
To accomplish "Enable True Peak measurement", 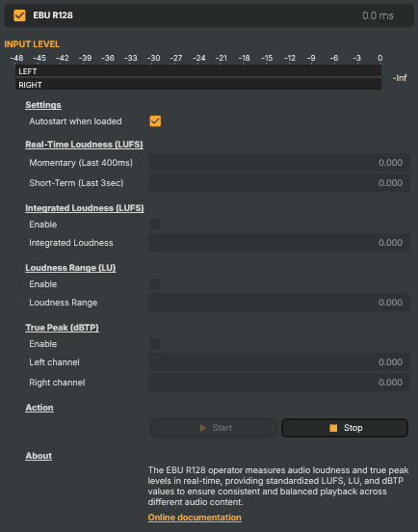I will pos(155,344).
